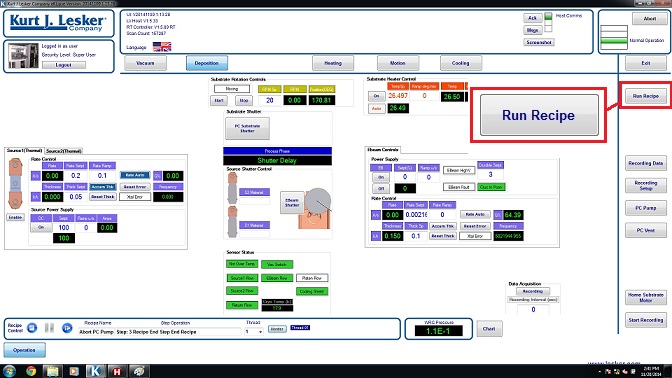Click the Source1 thermal boat image
The image size is (672, 378).
pyautogui.click(x=15, y=183)
